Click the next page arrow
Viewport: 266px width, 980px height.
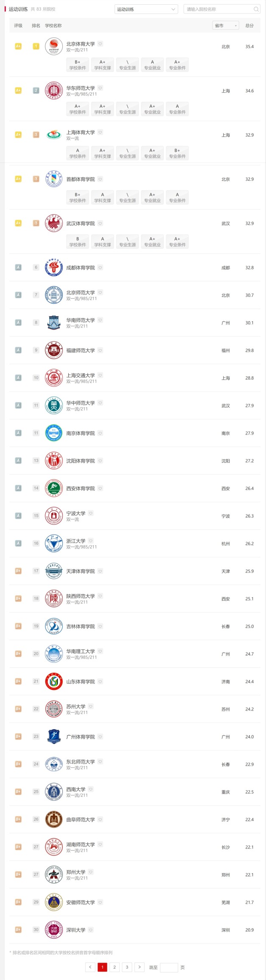point(139,967)
